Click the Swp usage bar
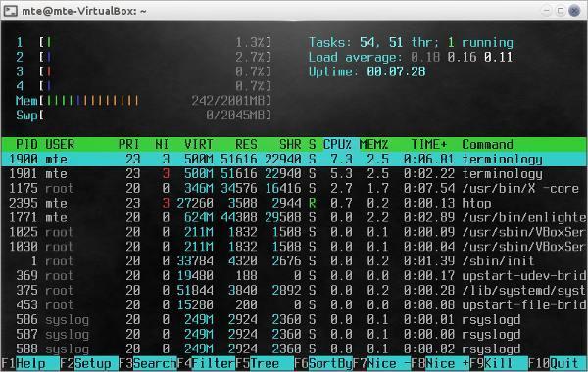This screenshot has height=372, width=588. point(144,115)
